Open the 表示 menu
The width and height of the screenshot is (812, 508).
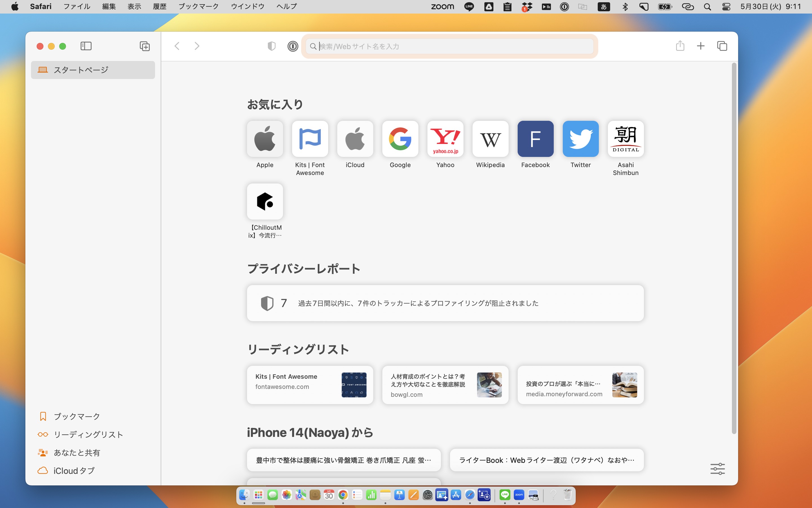134,6
